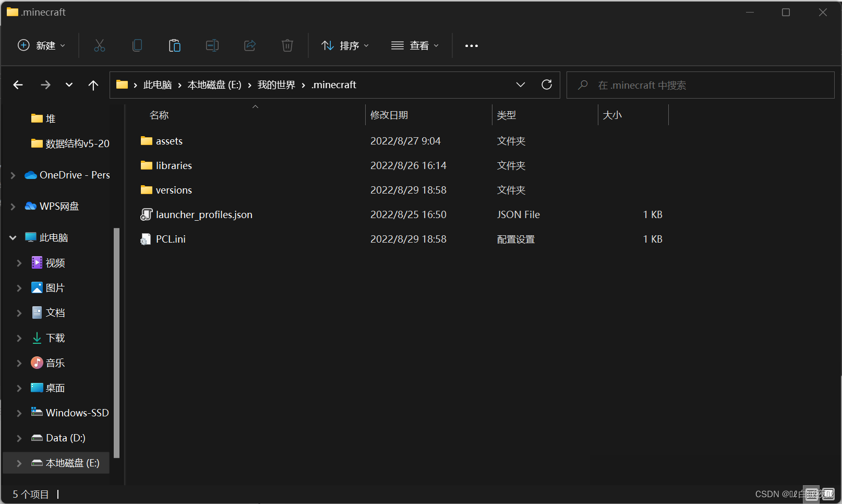This screenshot has height=504, width=842.
Task: Click the Delete trash can icon
Action: (287, 45)
